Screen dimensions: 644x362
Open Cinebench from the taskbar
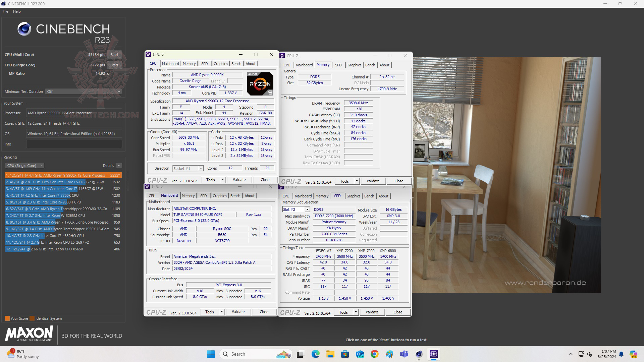(419, 354)
